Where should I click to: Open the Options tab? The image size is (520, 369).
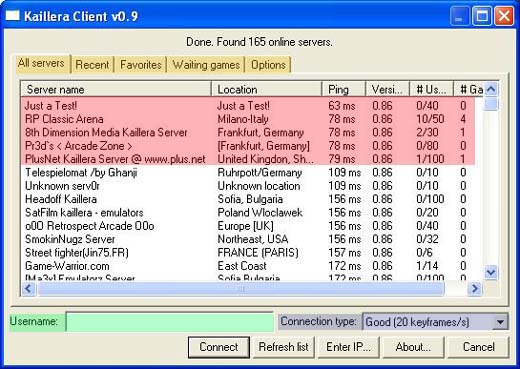point(268,65)
